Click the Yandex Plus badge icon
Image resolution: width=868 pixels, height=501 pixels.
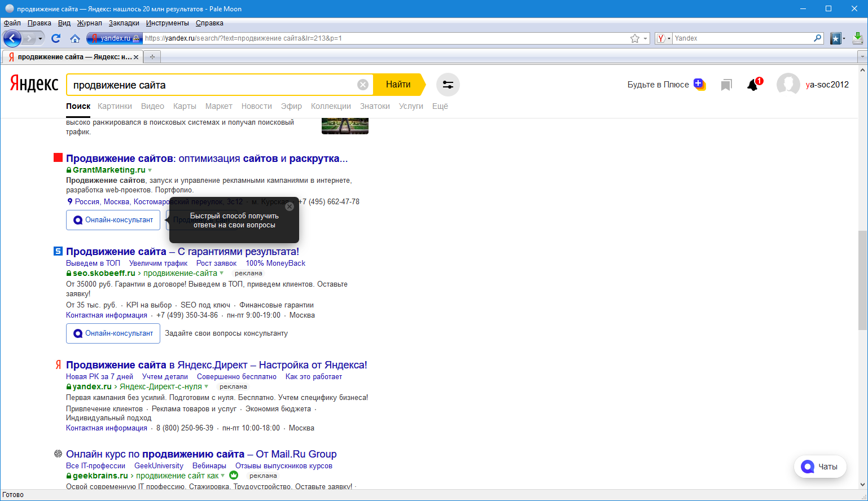click(x=700, y=84)
